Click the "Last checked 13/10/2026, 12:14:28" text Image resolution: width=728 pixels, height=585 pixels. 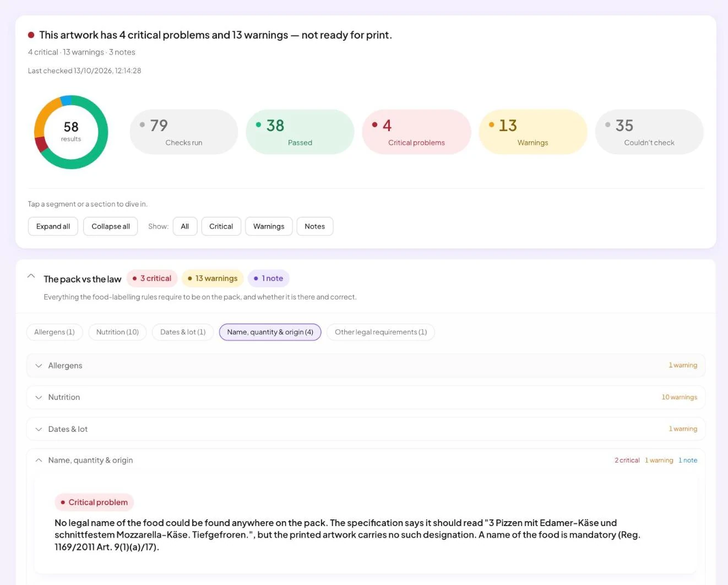pos(85,71)
